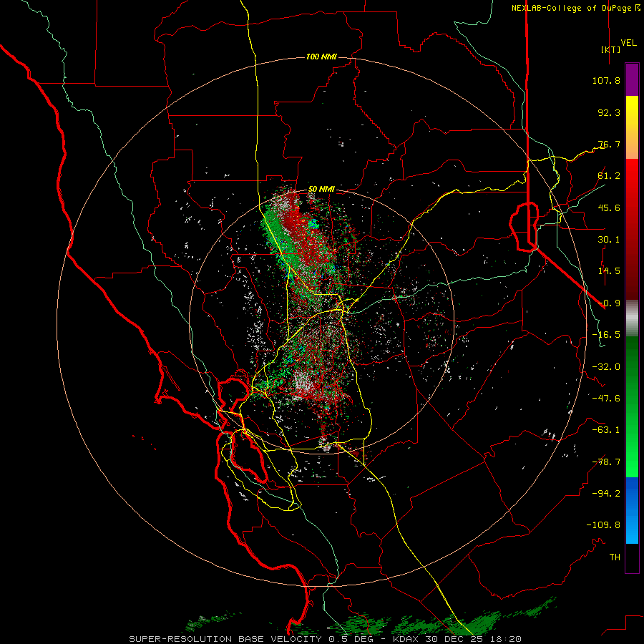
Task: Click the TH legend label
Action: click(615, 557)
